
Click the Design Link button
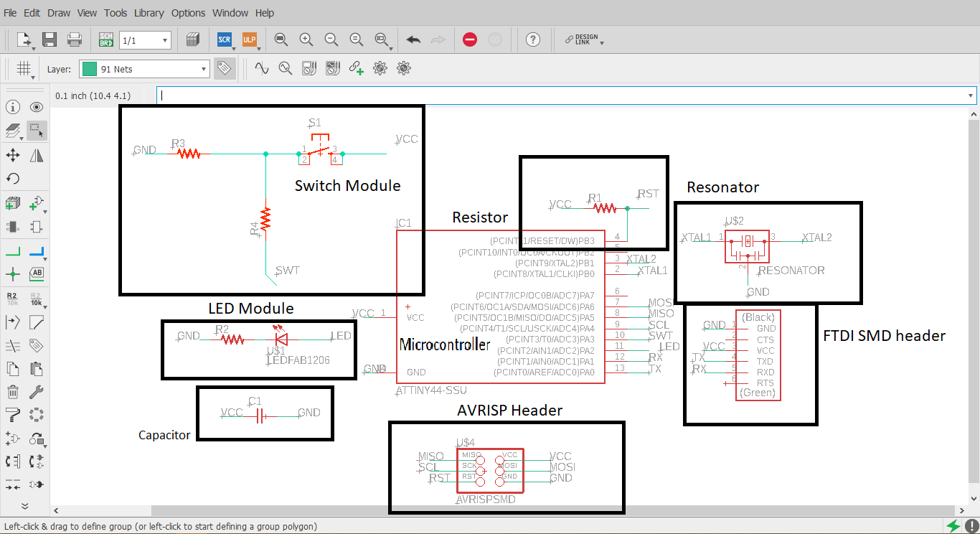tap(583, 39)
